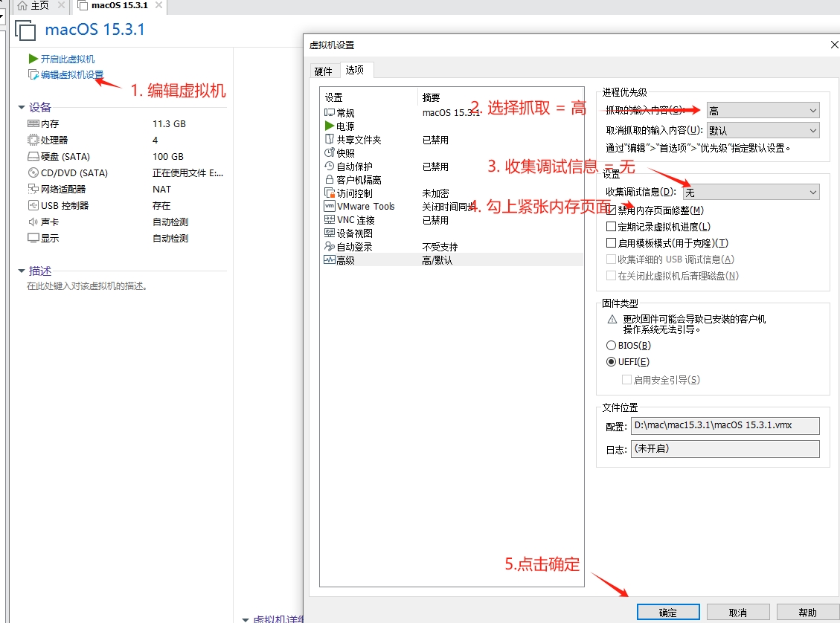The image size is (840, 623).
Task: Select the 处理器 processor icon
Action: pos(33,141)
